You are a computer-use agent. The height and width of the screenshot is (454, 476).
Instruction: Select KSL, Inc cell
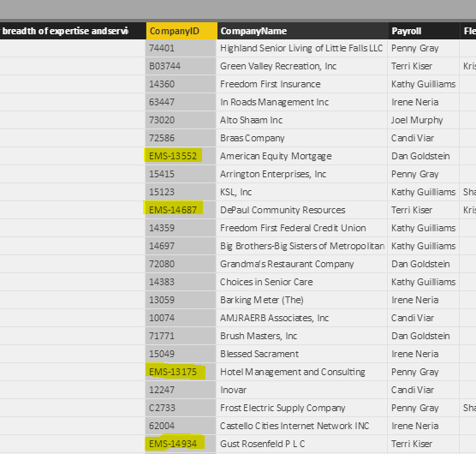pos(301,192)
